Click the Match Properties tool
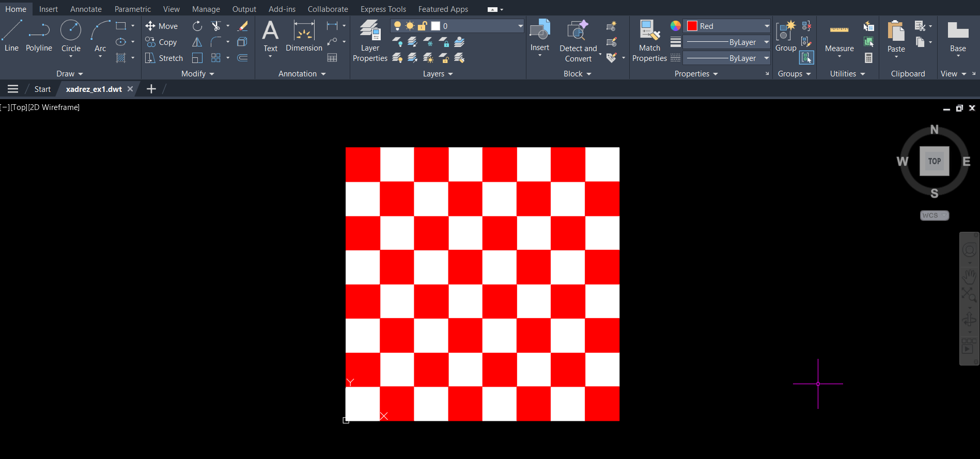This screenshot has width=980, height=459. (649, 40)
